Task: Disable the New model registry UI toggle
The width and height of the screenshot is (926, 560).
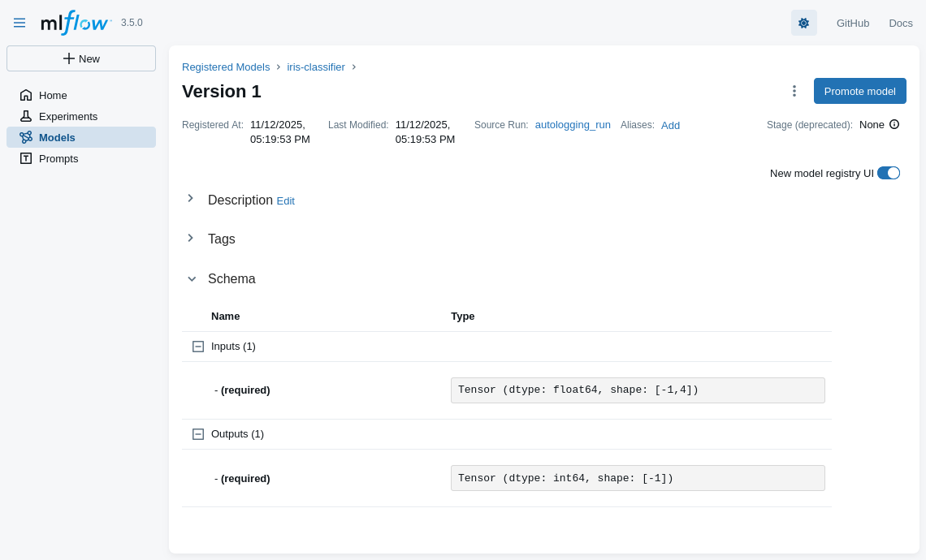Action: click(x=888, y=173)
